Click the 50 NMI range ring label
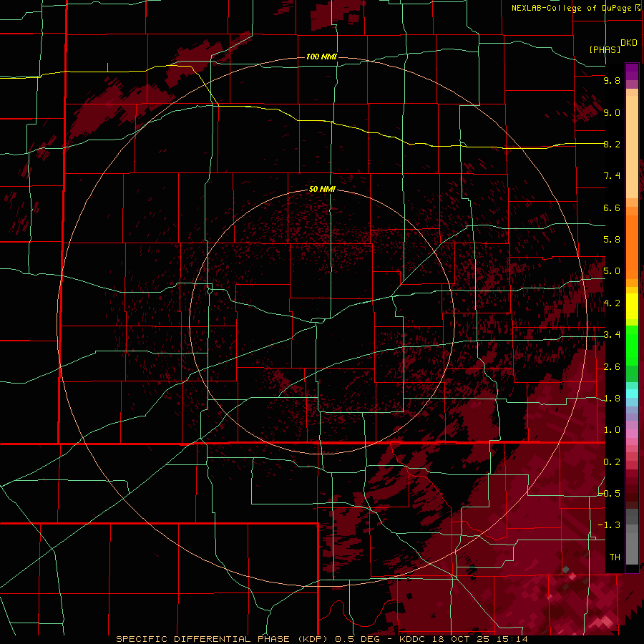This screenshot has height=644, width=644. point(322,189)
